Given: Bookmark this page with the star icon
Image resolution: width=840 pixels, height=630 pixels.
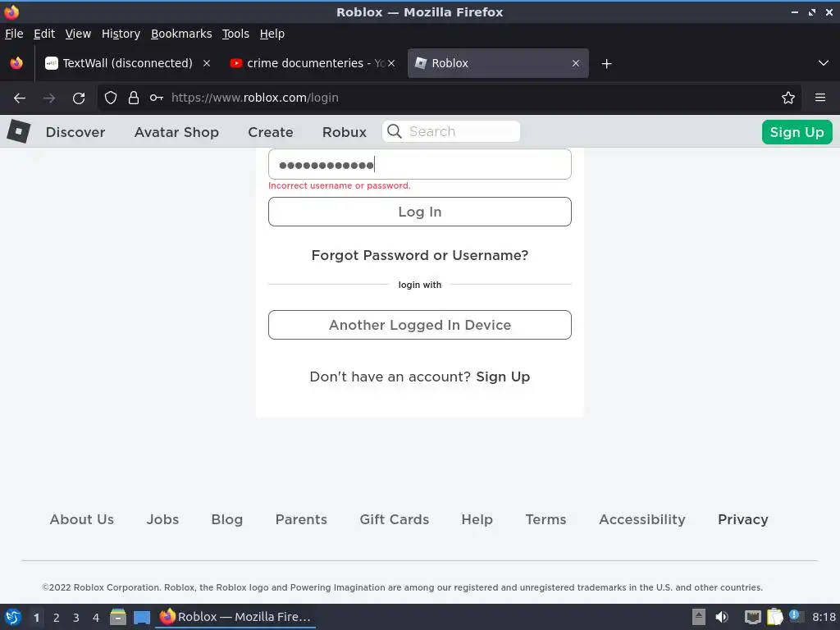Looking at the screenshot, I should (788, 98).
